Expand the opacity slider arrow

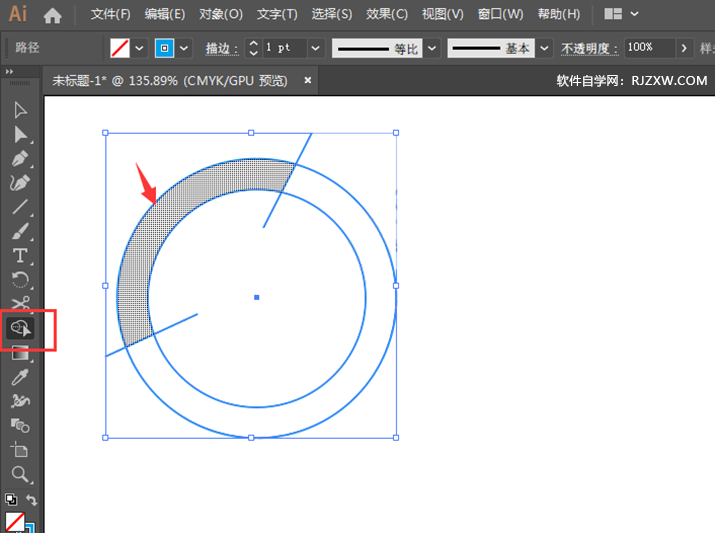[684, 48]
